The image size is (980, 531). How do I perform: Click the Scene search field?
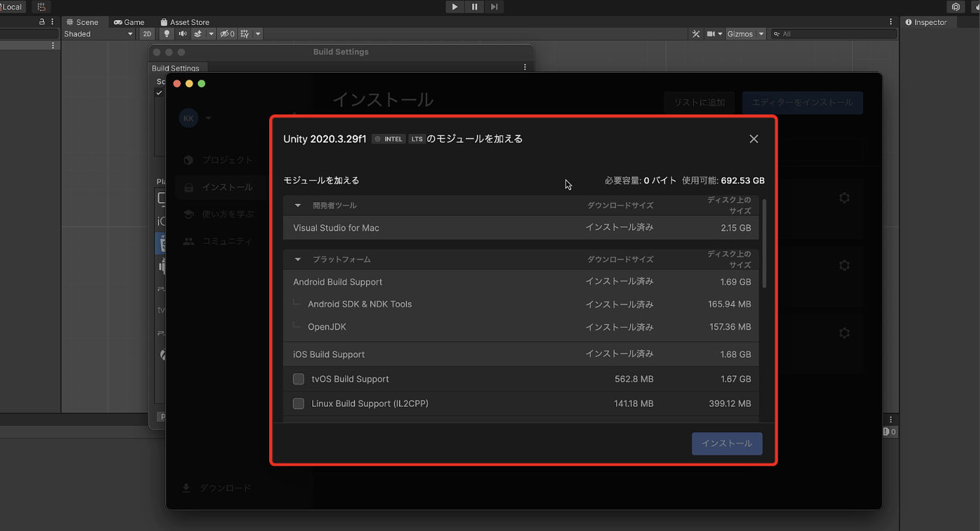point(834,34)
